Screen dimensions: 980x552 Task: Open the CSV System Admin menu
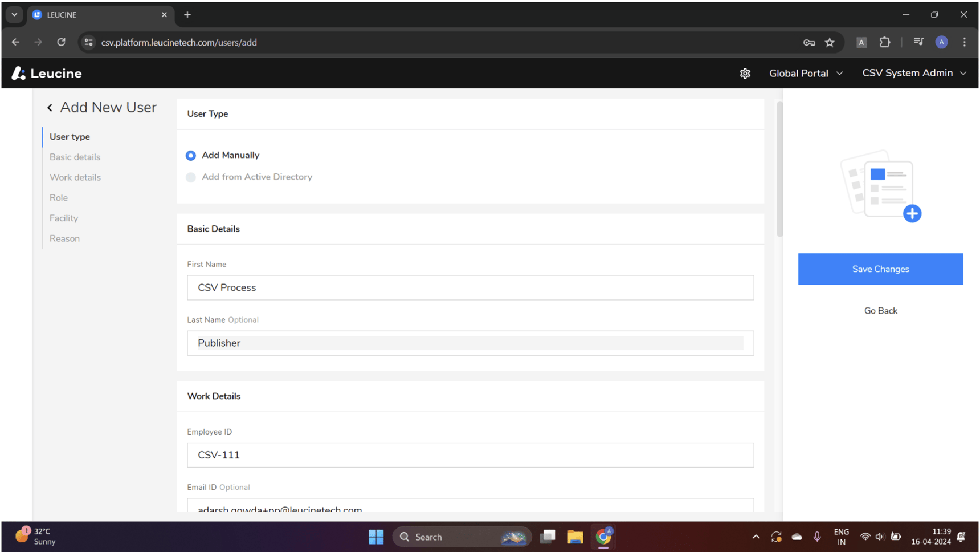914,73
